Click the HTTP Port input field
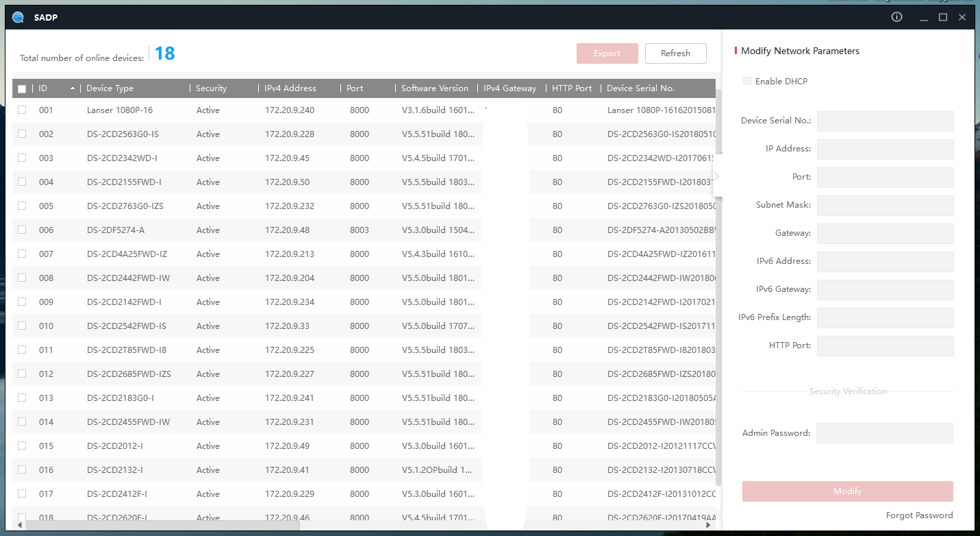The width and height of the screenshot is (980, 536). pos(885,346)
